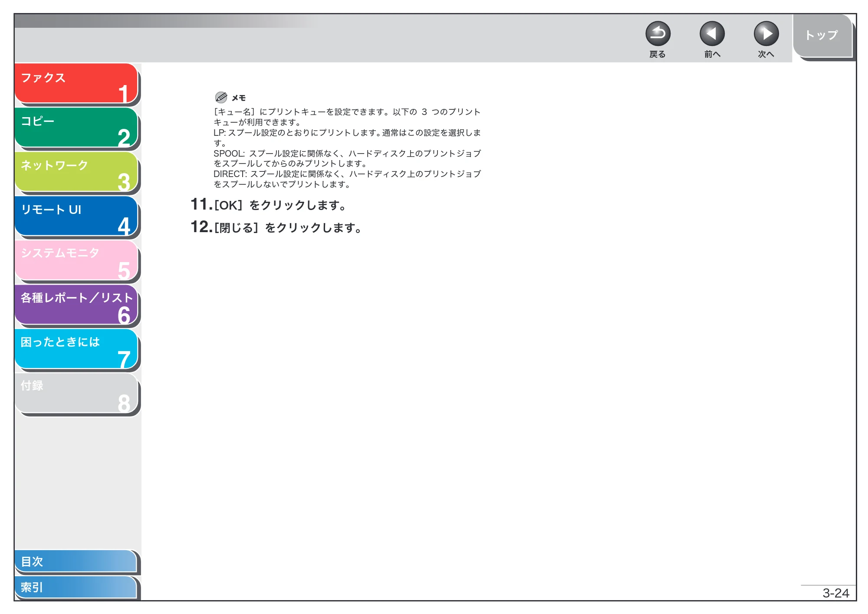
Task: Click the 戻る (back) arrow icon
Action: tap(658, 34)
